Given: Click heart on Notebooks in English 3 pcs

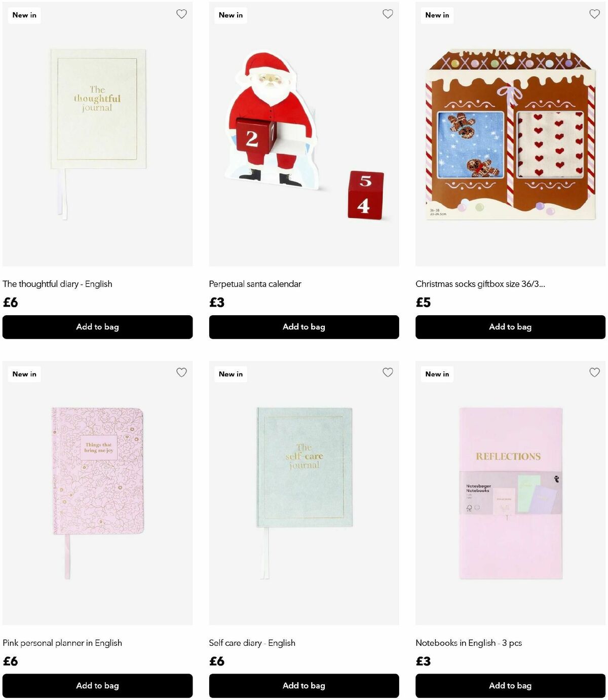Looking at the screenshot, I should coord(594,373).
